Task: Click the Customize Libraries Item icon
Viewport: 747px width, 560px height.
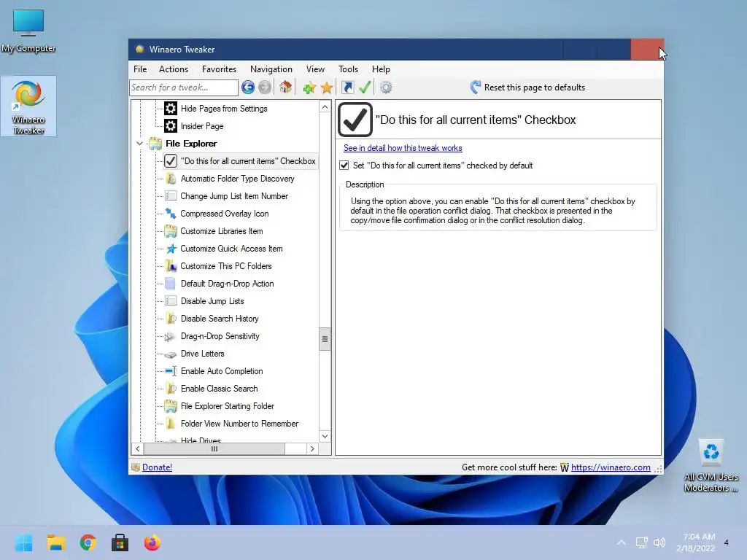Action: click(x=171, y=231)
